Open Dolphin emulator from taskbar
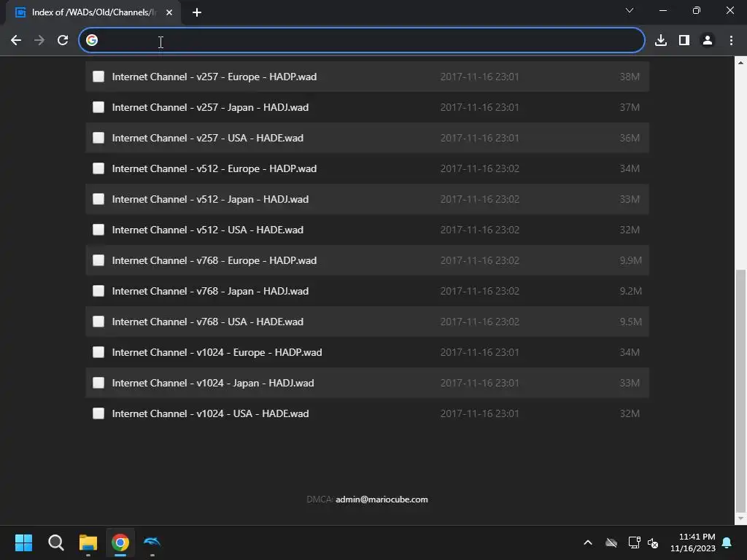This screenshot has height=560, width=747. tap(152, 542)
